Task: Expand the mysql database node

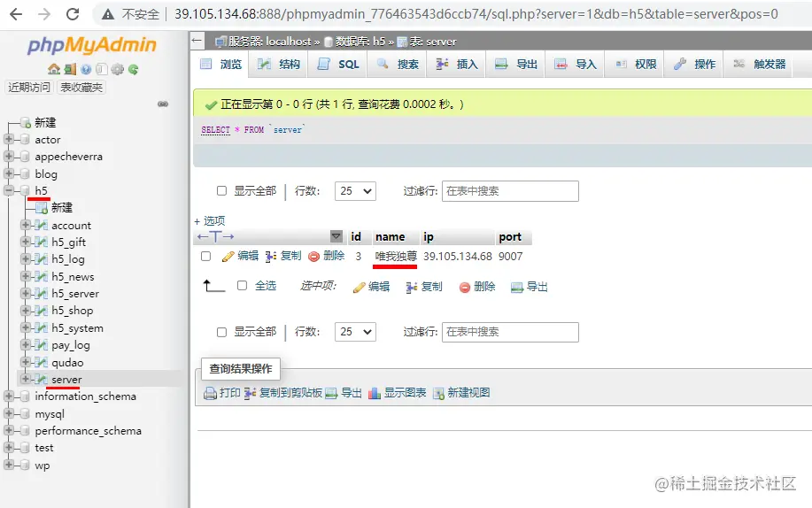Action: 9,413
